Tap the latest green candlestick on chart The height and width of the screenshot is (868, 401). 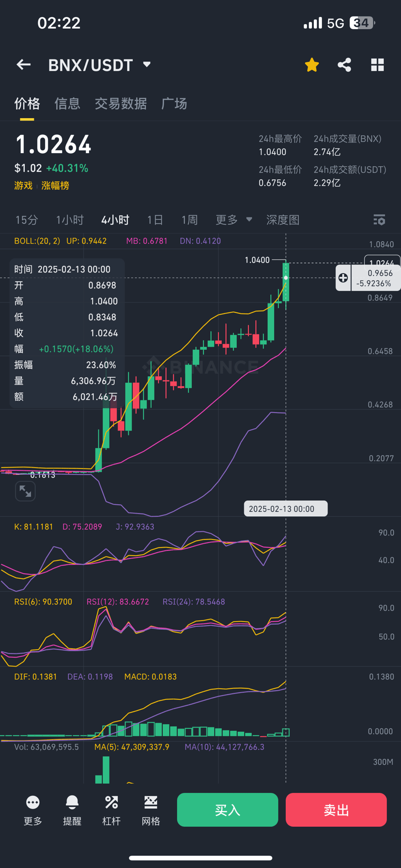(286, 282)
